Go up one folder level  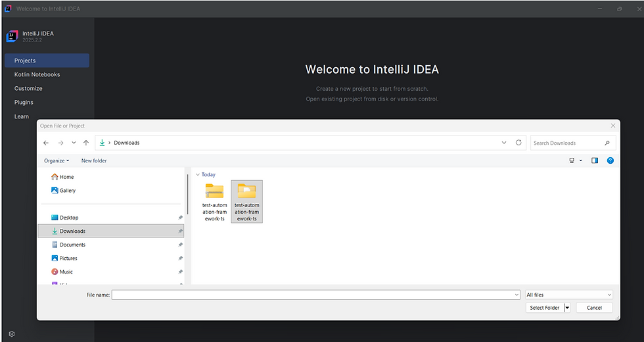coord(86,143)
